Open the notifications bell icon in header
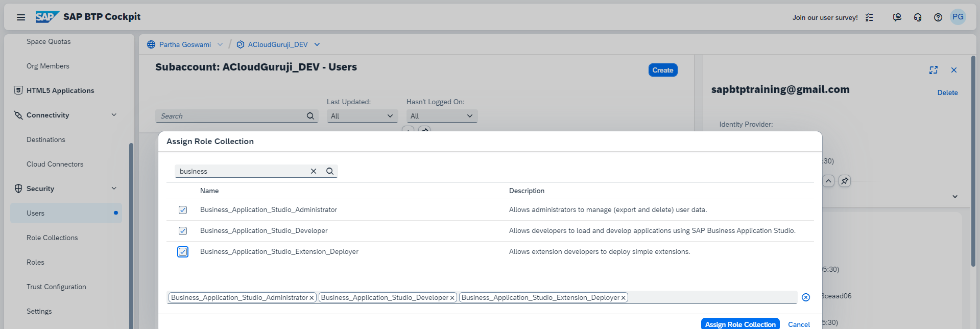This screenshot has height=329, width=980. [x=897, y=17]
